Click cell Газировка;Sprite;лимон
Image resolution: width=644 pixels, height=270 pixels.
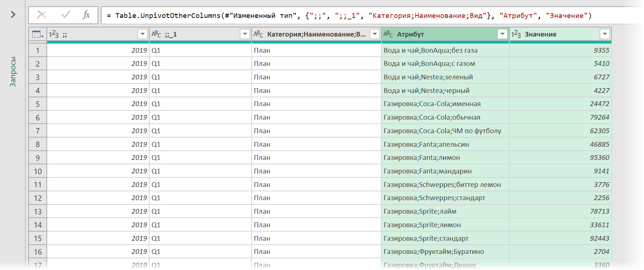click(445, 225)
